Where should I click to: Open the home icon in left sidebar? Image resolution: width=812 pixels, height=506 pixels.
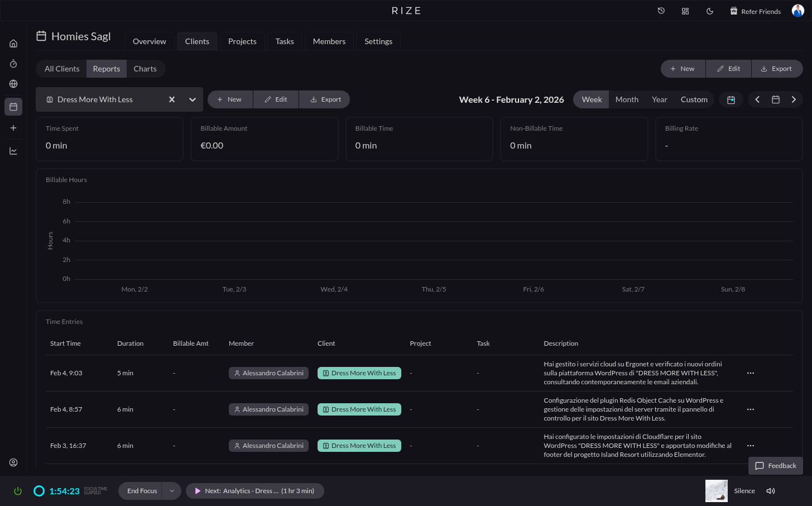pyautogui.click(x=13, y=44)
